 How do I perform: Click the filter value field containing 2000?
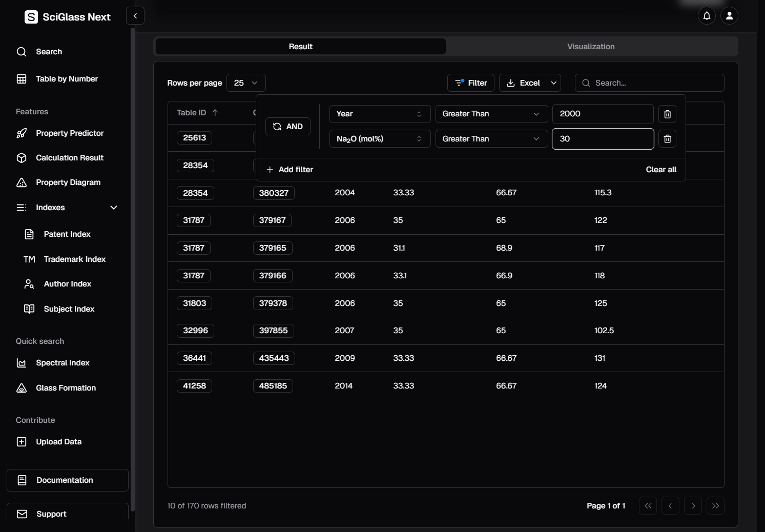[603, 114]
